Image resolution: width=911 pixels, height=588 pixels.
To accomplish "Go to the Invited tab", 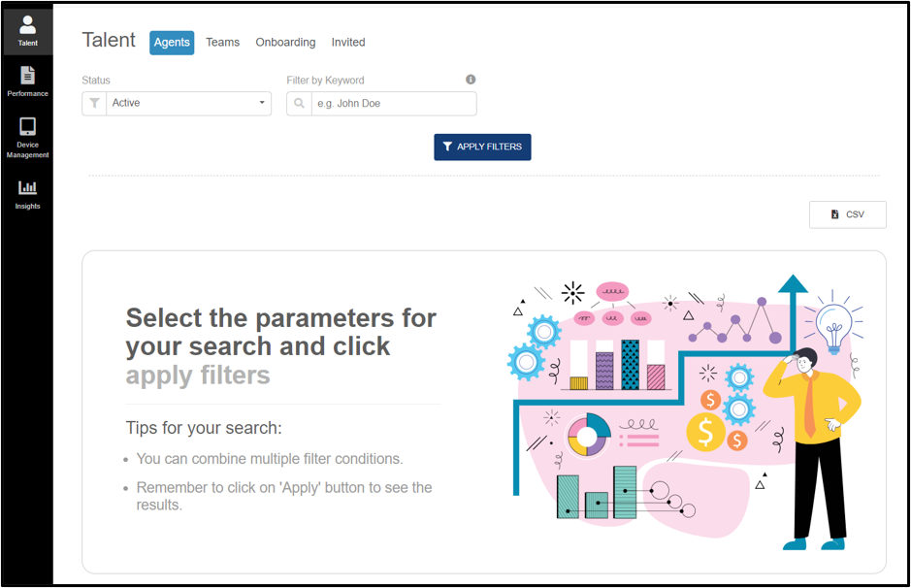I will [x=348, y=43].
